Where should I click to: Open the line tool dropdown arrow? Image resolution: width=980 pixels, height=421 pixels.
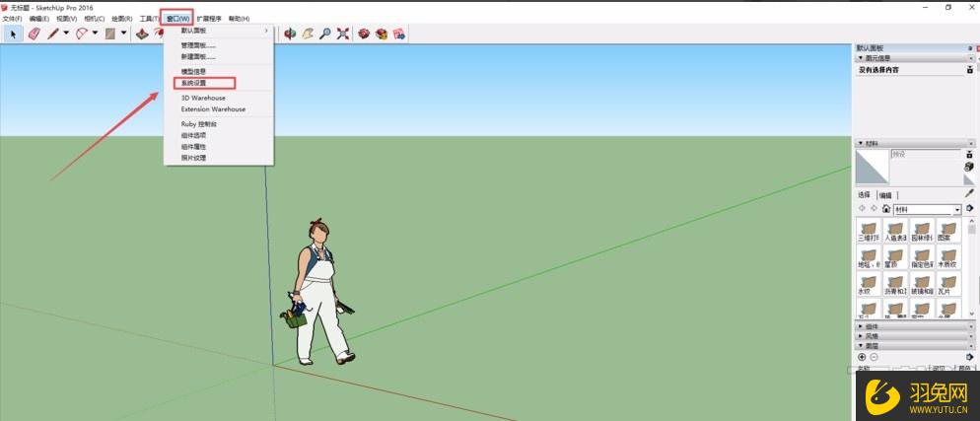point(66,34)
